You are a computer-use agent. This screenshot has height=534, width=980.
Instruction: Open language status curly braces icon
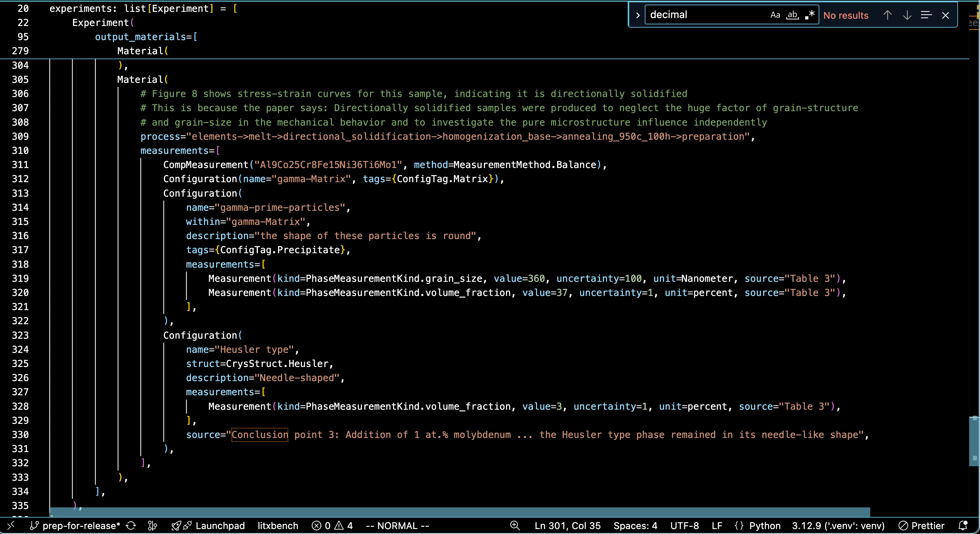[739, 526]
